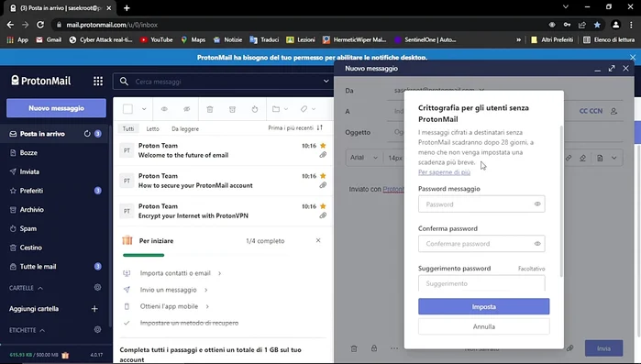Screen dimensions: 641x364
Task: Open folder settings gear beside CARTELLE
Action: 97,287
